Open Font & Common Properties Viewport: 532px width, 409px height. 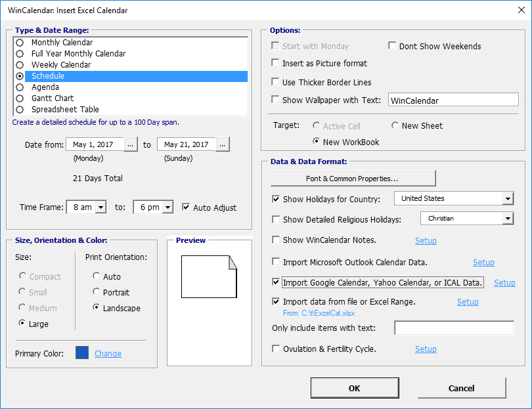[x=353, y=179]
